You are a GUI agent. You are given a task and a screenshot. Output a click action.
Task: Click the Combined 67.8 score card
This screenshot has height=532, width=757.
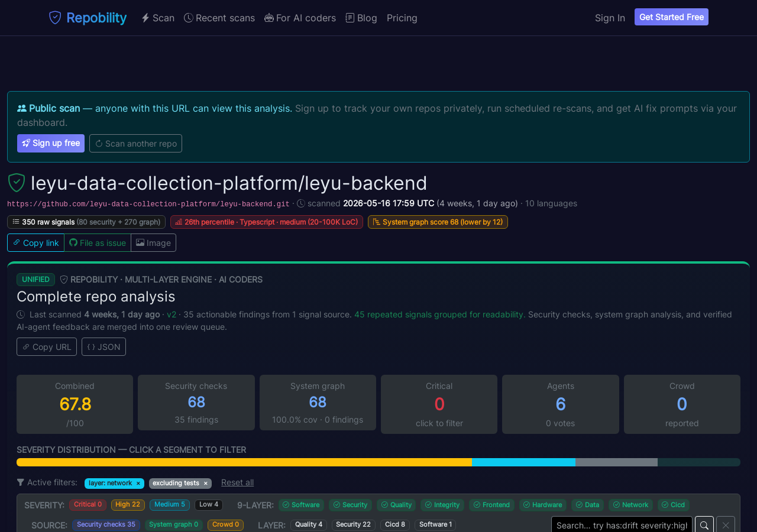75,404
